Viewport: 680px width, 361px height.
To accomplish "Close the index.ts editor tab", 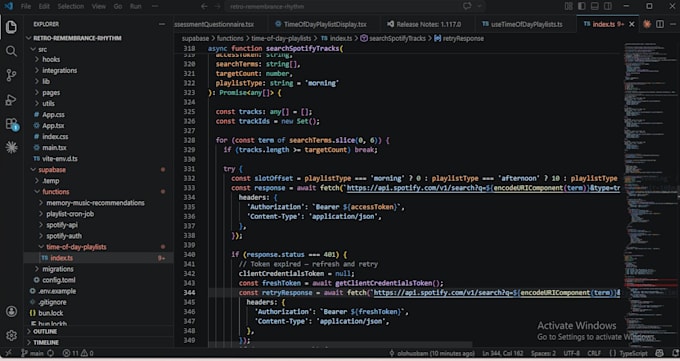I will tap(632, 24).
